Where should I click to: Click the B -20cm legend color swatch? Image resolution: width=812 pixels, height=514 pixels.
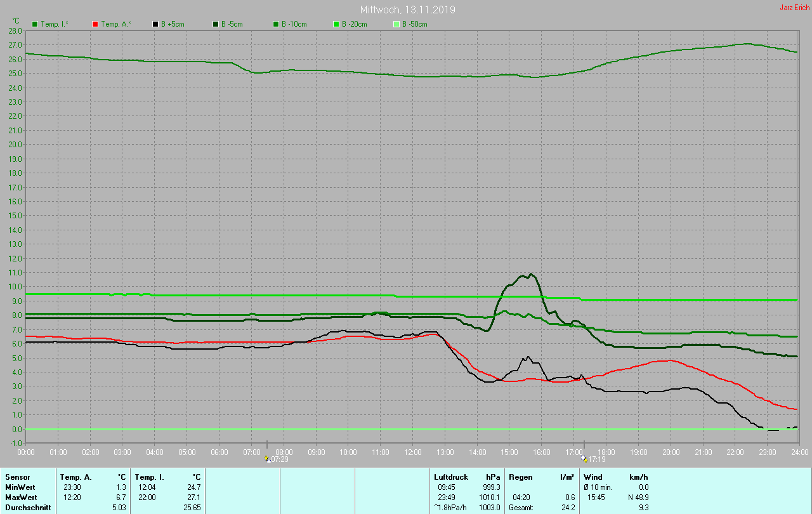pos(336,24)
